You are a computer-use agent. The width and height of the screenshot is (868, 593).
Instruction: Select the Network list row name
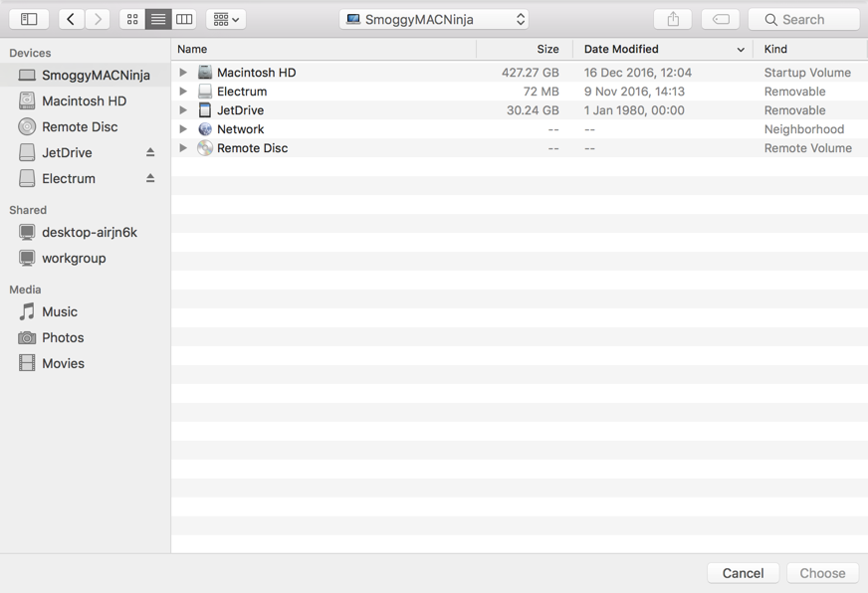[240, 129]
